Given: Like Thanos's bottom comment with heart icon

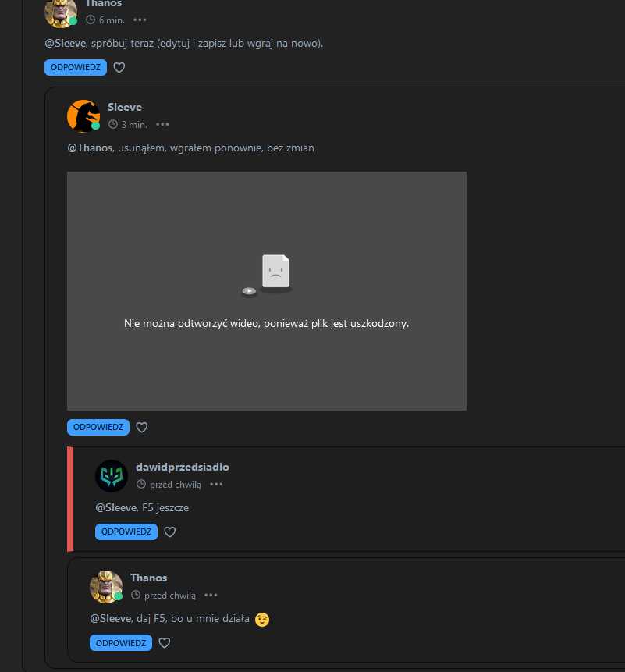Looking at the screenshot, I should 165,643.
